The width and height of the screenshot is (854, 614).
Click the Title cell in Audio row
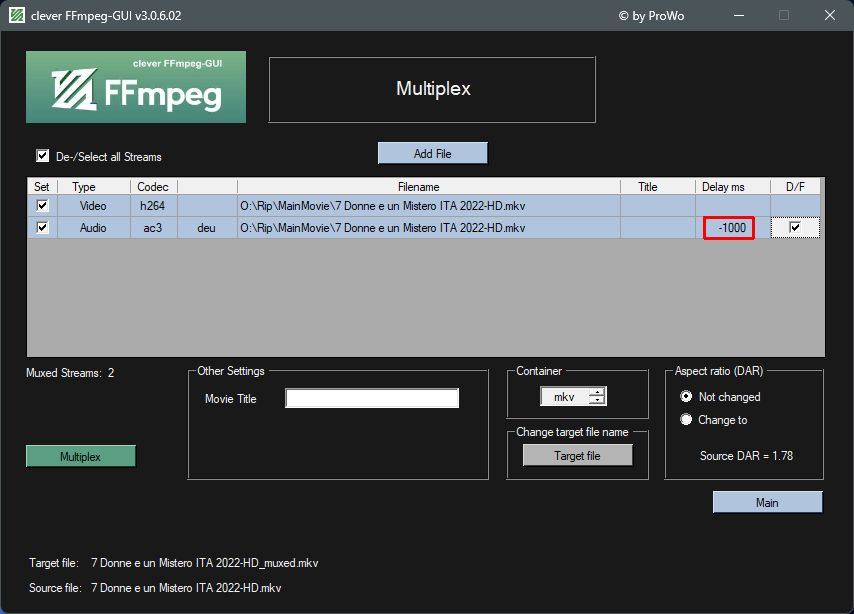[x=657, y=228]
